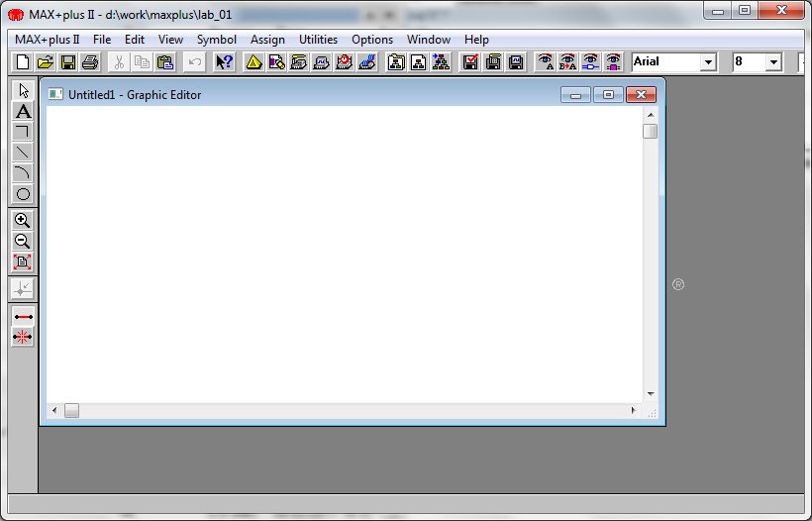Screen dimensions: 812x521
Task: Open the Utilities menu
Action: [x=318, y=40]
